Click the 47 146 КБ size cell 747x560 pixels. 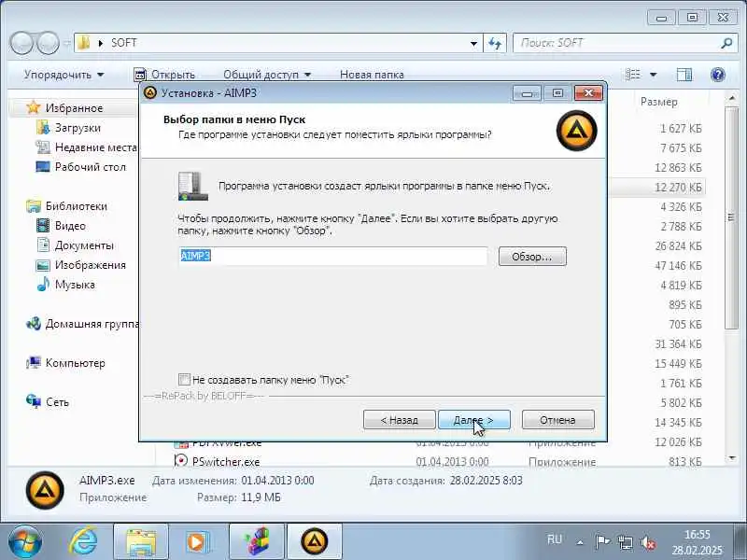pyautogui.click(x=678, y=265)
